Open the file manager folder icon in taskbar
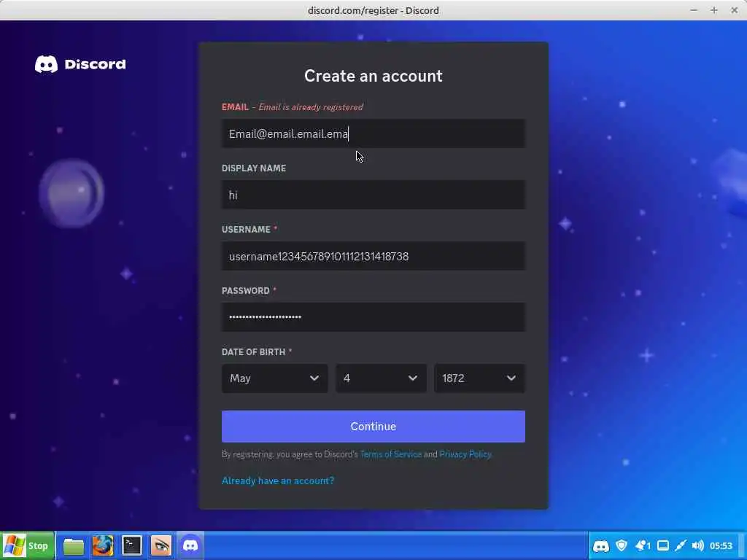The image size is (747, 560). [x=74, y=545]
